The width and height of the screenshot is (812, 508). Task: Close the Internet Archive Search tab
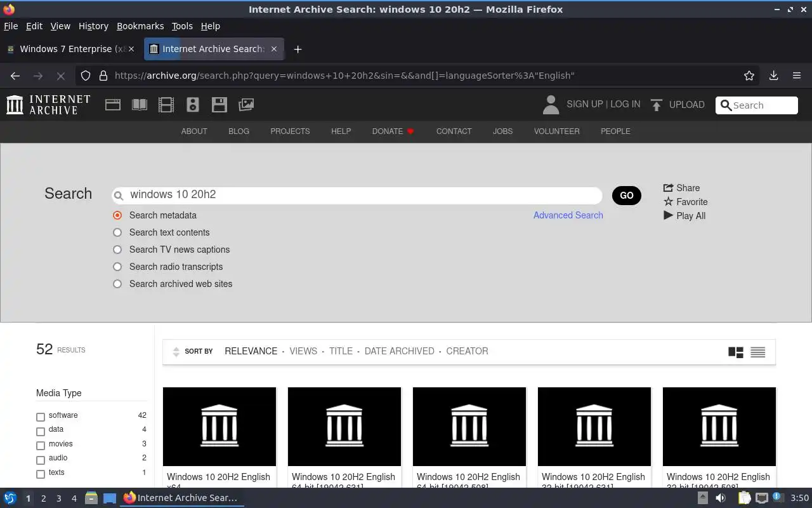(274, 49)
